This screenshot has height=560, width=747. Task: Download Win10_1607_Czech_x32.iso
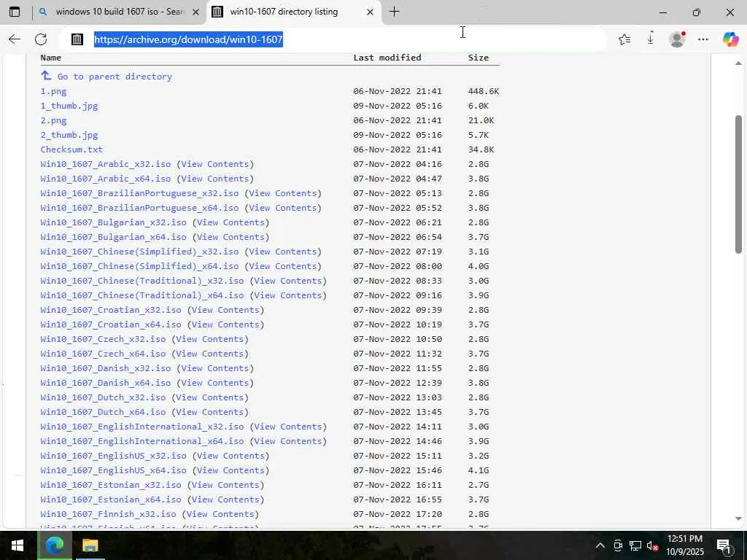pos(103,339)
